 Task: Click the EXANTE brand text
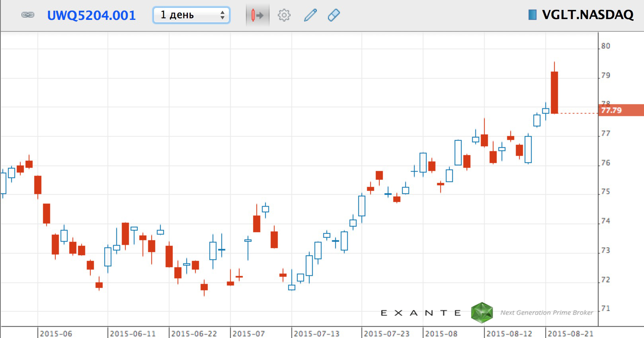tap(421, 313)
